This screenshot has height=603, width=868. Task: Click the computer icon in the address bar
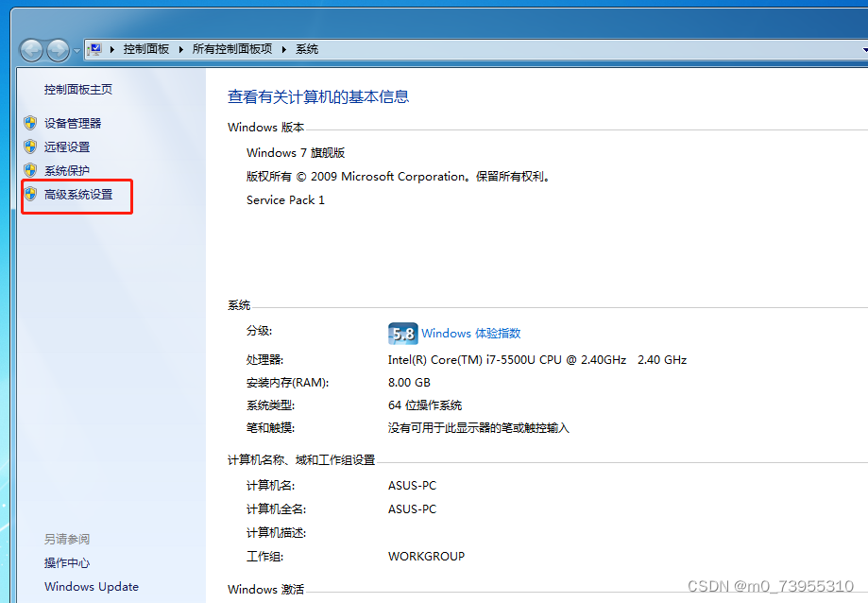(x=94, y=49)
